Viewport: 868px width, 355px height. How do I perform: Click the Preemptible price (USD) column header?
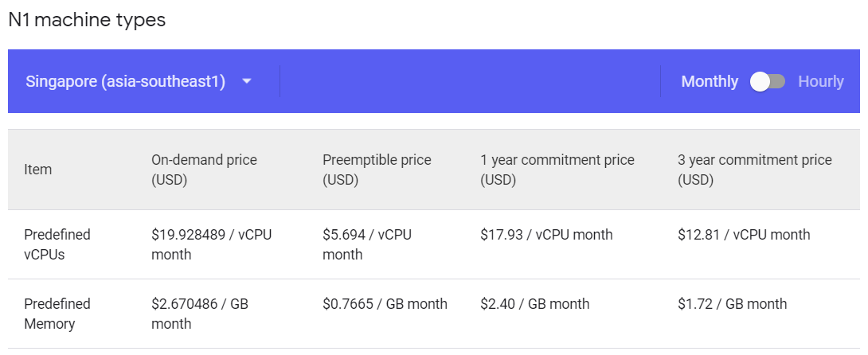(377, 170)
